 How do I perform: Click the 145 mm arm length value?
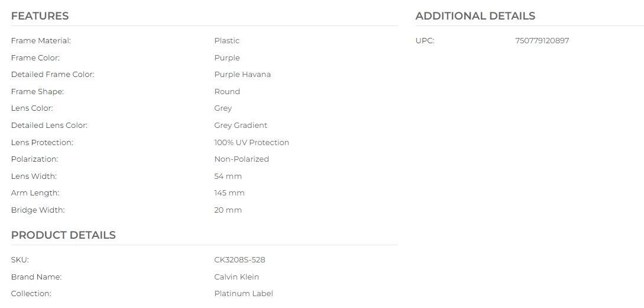pyautogui.click(x=229, y=193)
